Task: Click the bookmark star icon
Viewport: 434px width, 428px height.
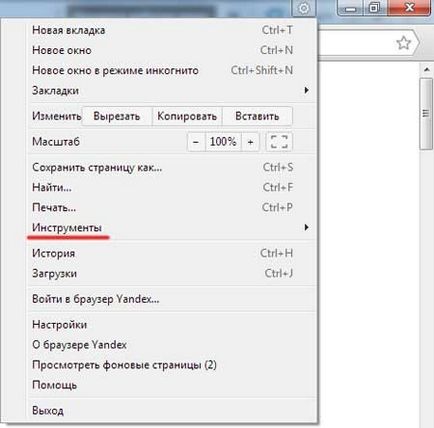Action: pyautogui.click(x=403, y=43)
